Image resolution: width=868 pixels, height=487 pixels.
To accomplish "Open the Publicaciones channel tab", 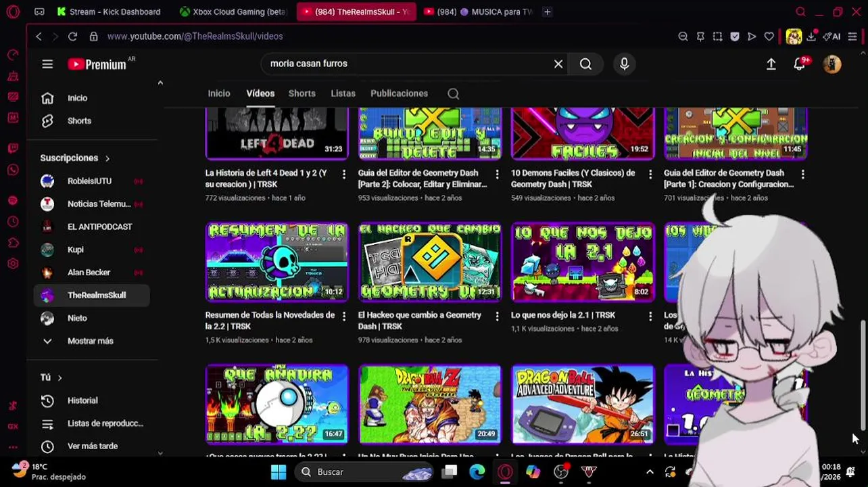I will pyautogui.click(x=399, y=93).
